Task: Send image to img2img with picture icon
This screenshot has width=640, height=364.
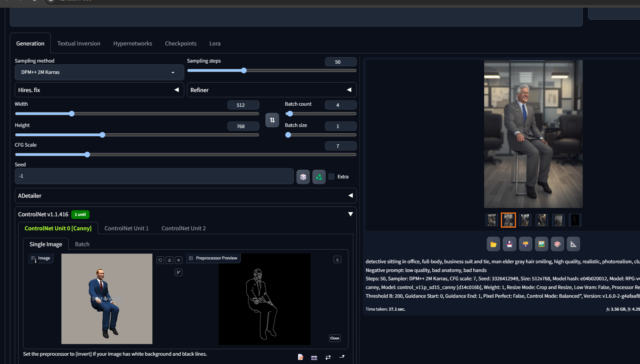Action: tap(541, 244)
